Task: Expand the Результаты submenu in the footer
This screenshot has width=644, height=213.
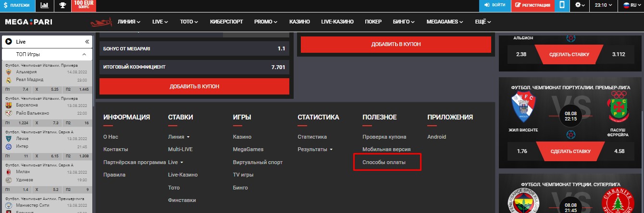Action: [315, 149]
